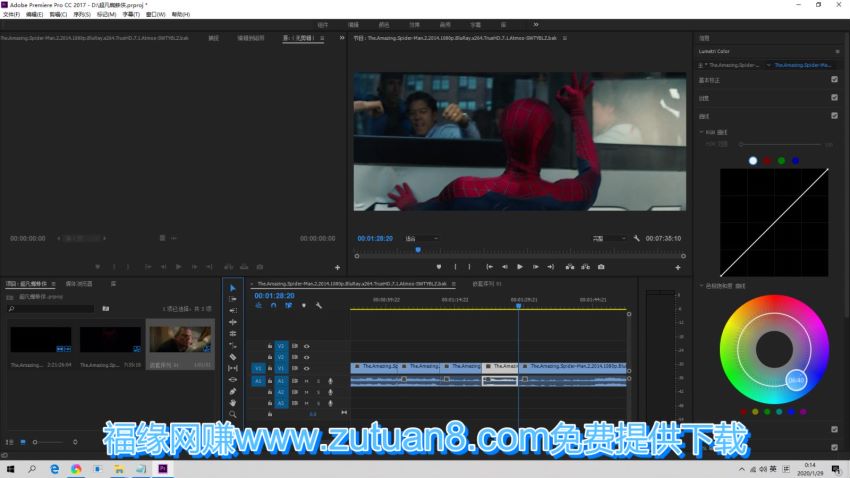Click the Lift button
The height and width of the screenshot is (478, 850).
pos(570,267)
